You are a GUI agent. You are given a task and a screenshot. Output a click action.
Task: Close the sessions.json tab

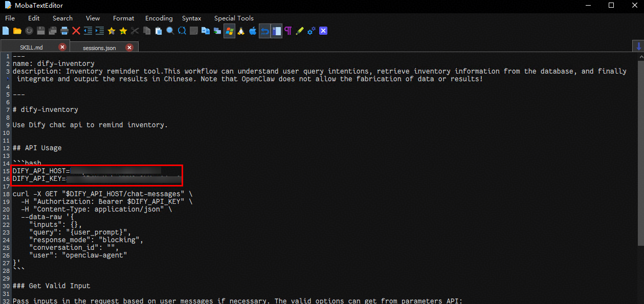[x=129, y=48]
